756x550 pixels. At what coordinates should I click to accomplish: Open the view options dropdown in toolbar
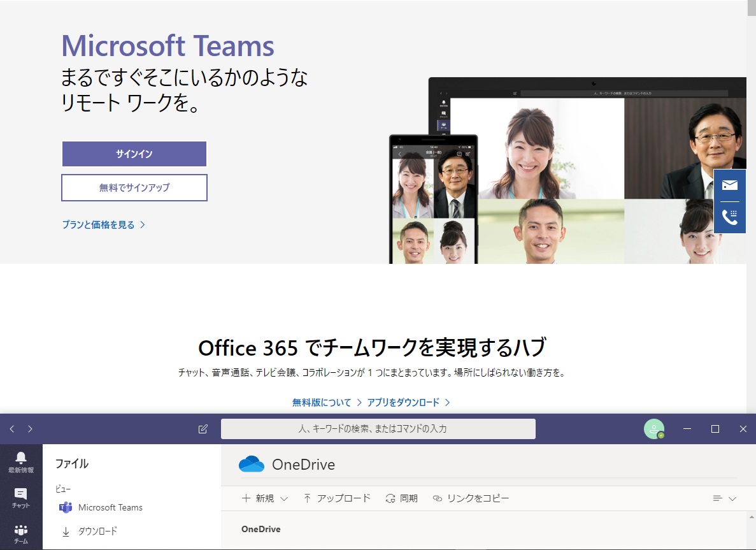[724, 498]
